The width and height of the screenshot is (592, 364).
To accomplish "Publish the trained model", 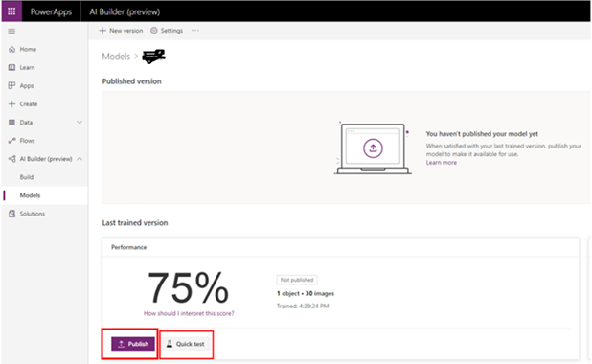I will [x=133, y=344].
